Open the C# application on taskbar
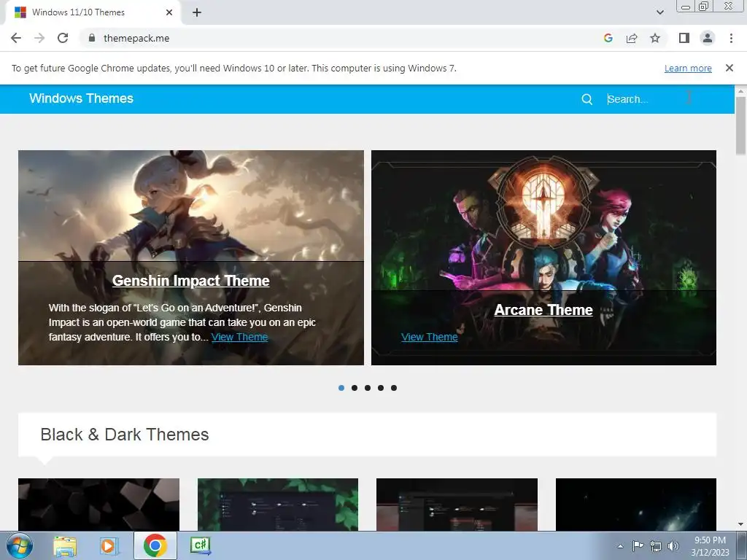 [201, 545]
